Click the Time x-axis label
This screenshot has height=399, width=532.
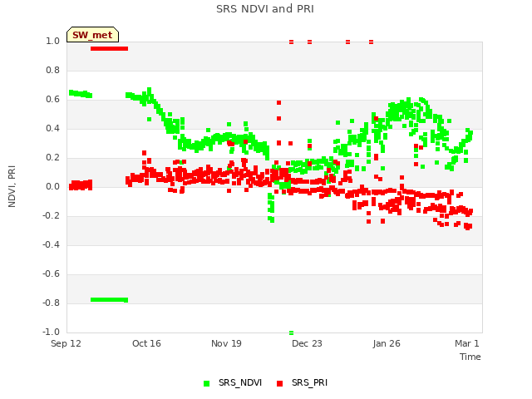coord(470,357)
